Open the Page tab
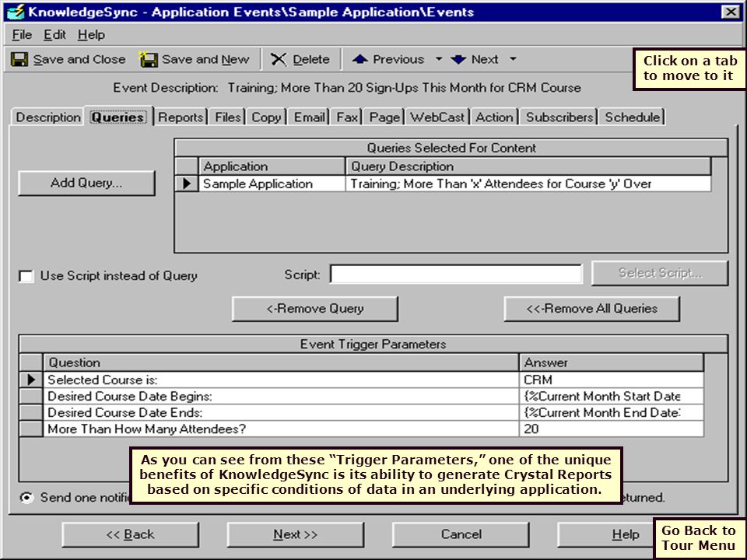The height and width of the screenshot is (560, 747). pyautogui.click(x=384, y=117)
